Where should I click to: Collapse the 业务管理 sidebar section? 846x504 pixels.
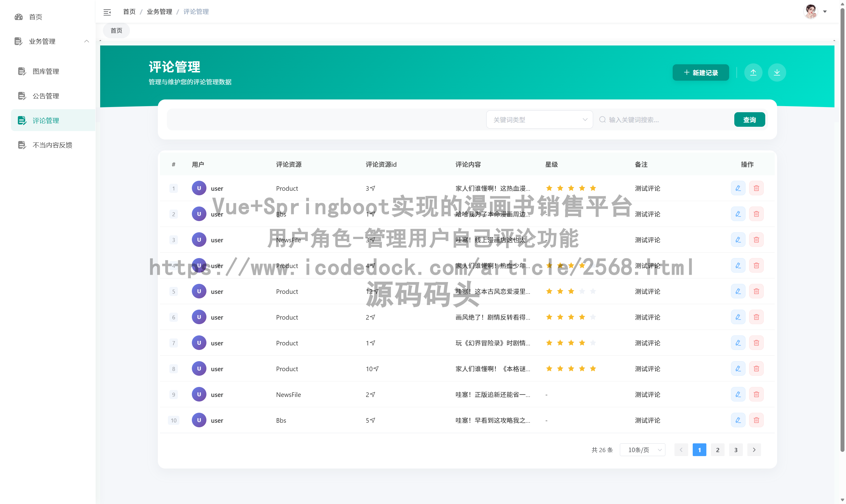(87, 41)
